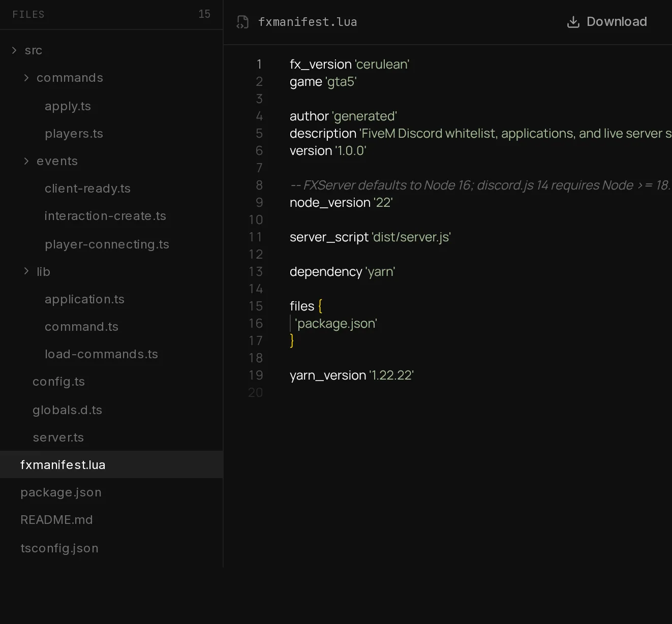
Task: Click code line fx_version 'cerulean'
Action: (x=350, y=65)
